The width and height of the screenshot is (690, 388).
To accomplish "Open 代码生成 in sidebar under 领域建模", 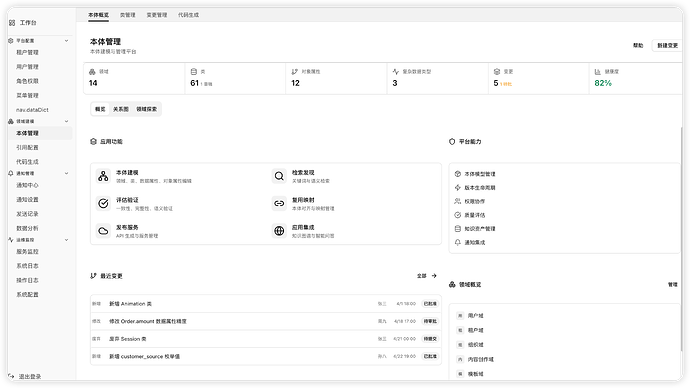I will pyautogui.click(x=27, y=162).
